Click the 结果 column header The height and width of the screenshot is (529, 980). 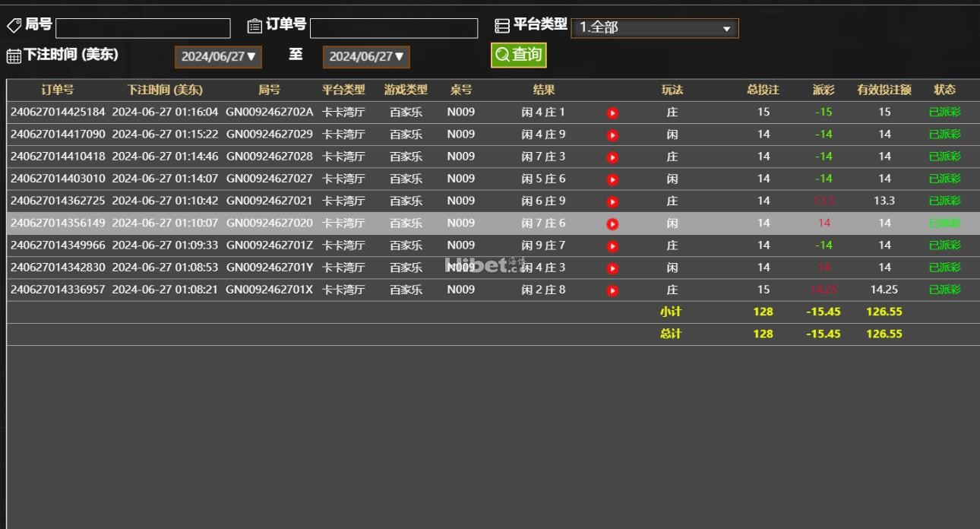tap(544, 90)
